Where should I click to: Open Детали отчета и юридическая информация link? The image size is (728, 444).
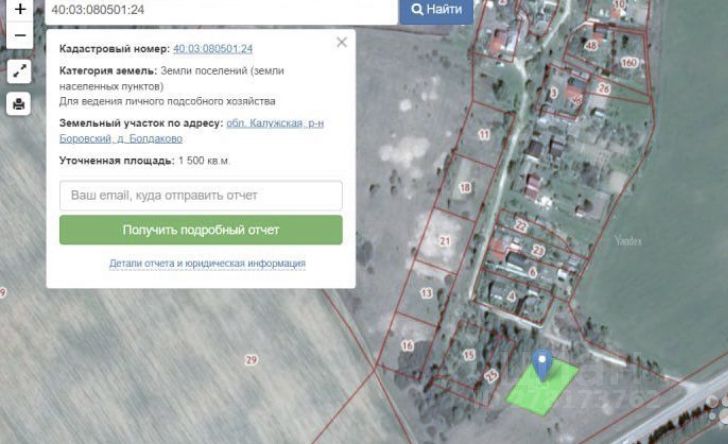click(208, 263)
